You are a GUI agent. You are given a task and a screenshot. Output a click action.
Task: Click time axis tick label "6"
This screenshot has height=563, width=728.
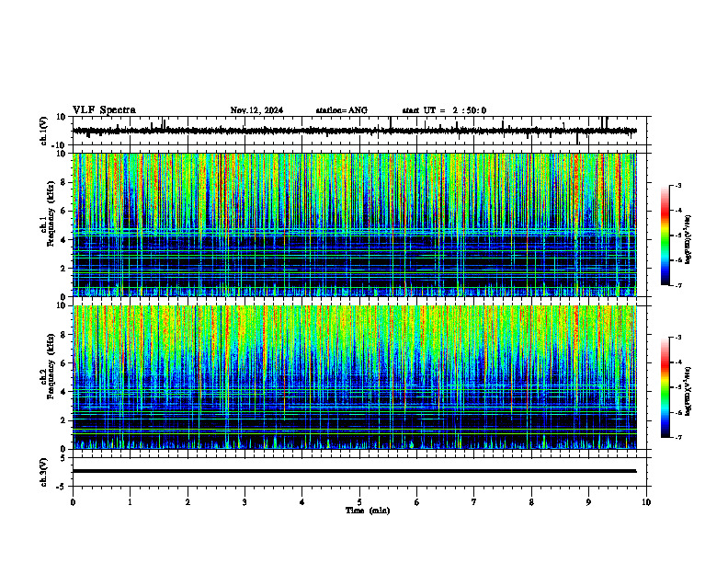click(x=417, y=502)
